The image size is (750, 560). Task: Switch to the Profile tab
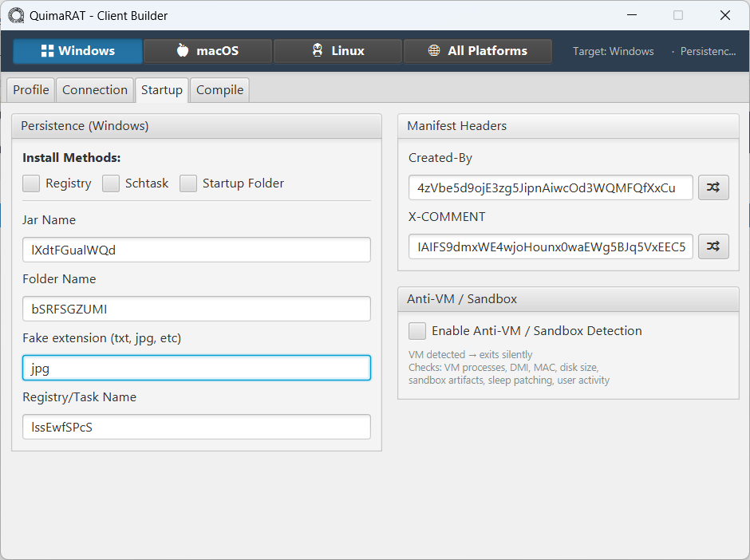click(30, 89)
